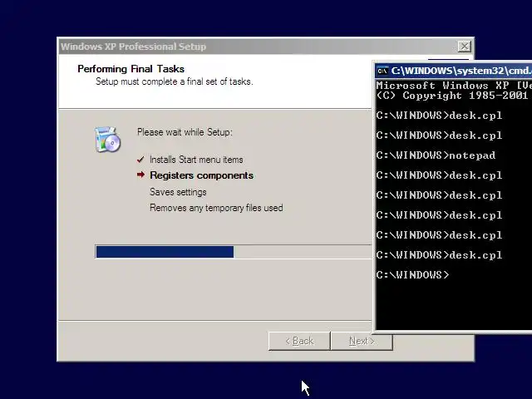Click the cmd.exe title bar icon
Viewport: 532px width, 399px height.
382,71
